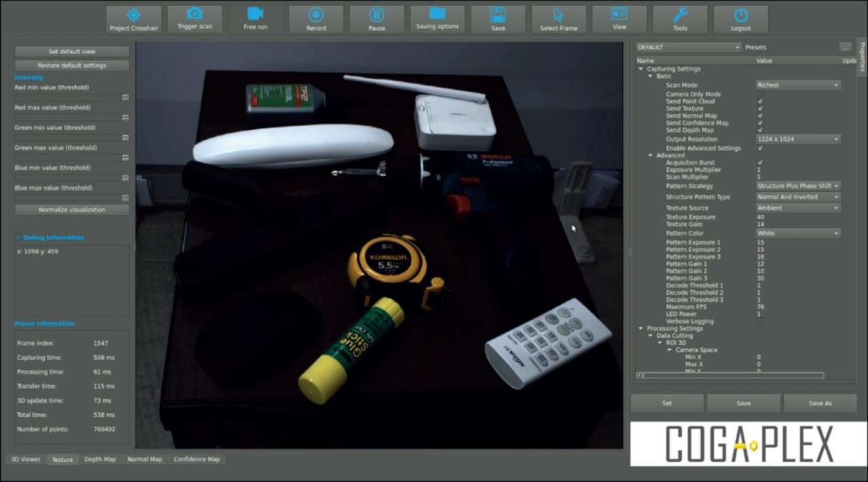868x482 pixels.
Task: Toggle the Debug Information checkbox
Action: tap(18, 238)
